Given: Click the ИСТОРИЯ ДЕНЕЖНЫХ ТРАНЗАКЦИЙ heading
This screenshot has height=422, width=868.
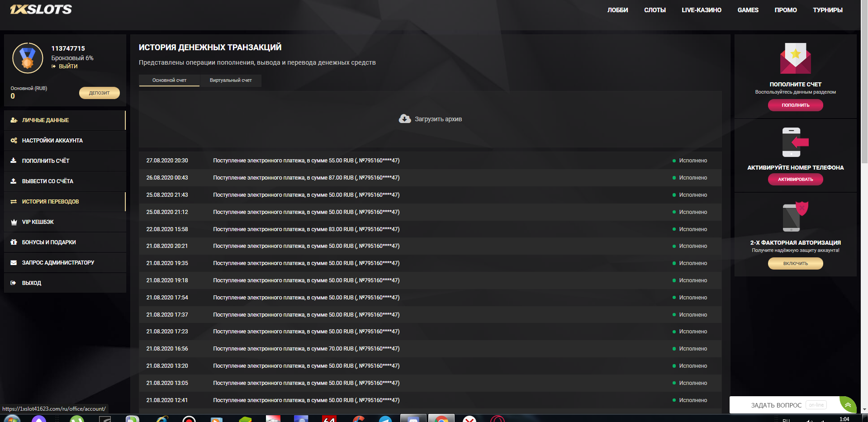Looking at the screenshot, I should pos(210,47).
